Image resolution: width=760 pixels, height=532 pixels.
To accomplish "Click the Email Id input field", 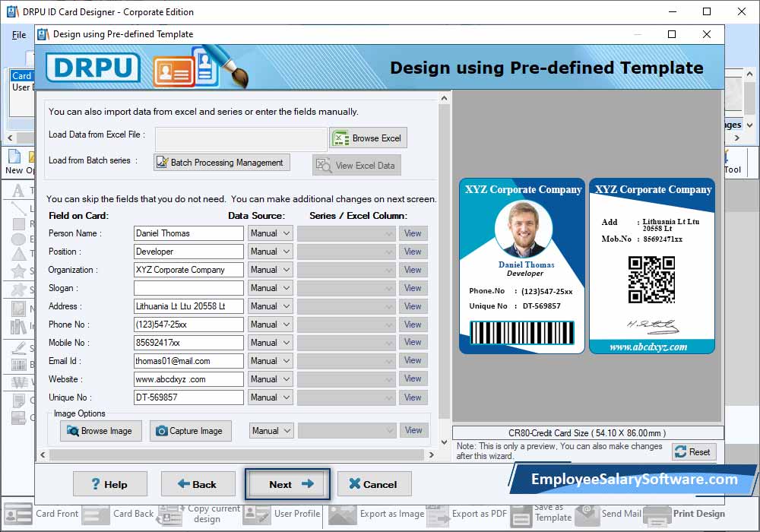I will 188,361.
